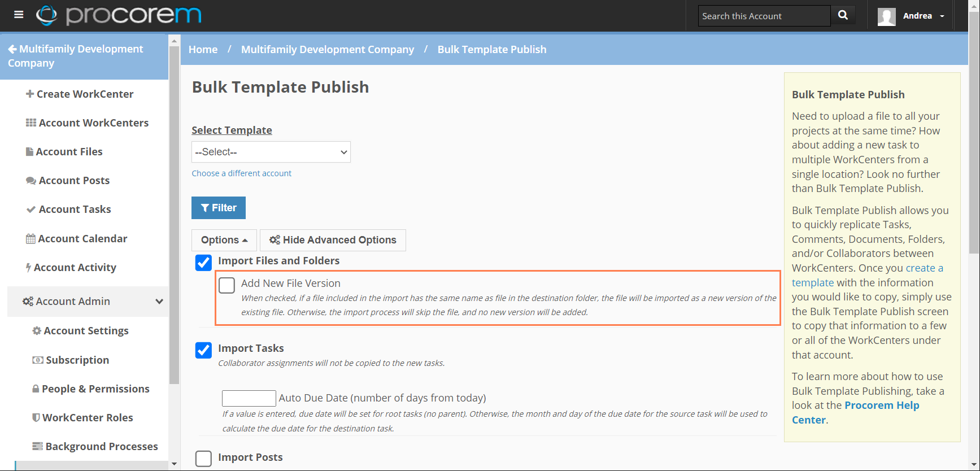980x471 pixels.
Task: Click the sidebar vertical scrollbar
Action: click(x=174, y=226)
